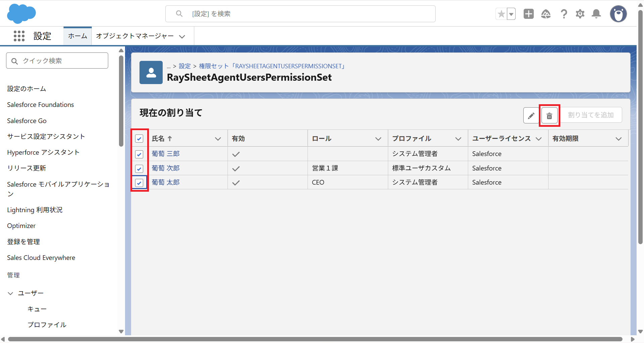Click the pencil edit assignment icon

click(531, 116)
